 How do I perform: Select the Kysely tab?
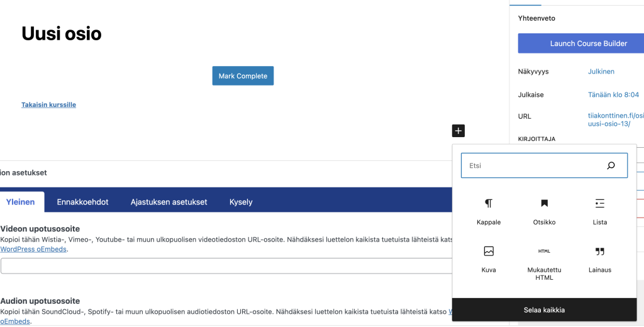click(241, 202)
